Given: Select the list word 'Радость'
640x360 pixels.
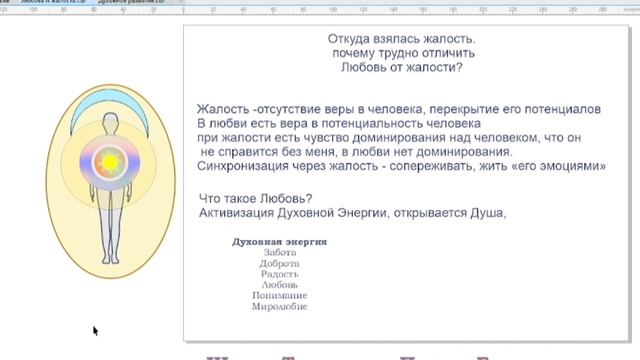Looking at the screenshot, I should (x=280, y=274).
